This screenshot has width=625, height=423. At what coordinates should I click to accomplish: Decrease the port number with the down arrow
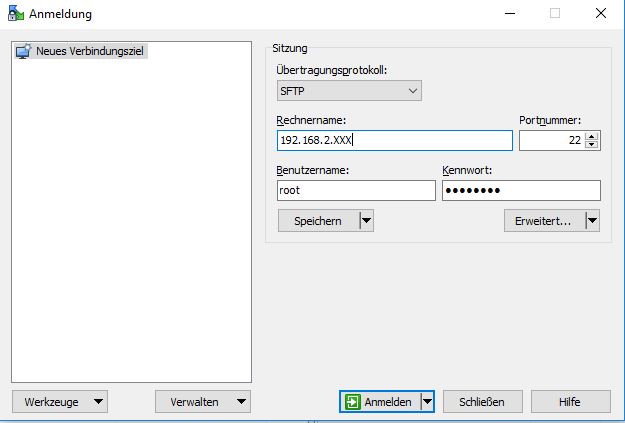[592, 146]
